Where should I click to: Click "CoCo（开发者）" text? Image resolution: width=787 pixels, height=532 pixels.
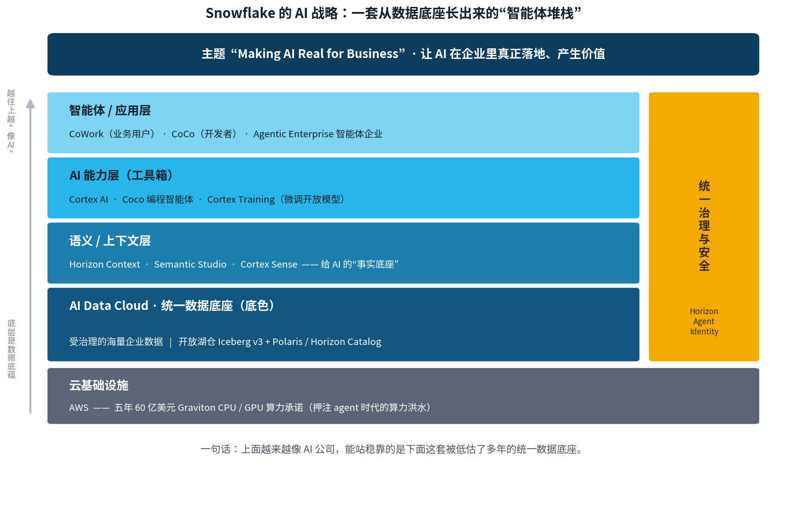pos(205,134)
